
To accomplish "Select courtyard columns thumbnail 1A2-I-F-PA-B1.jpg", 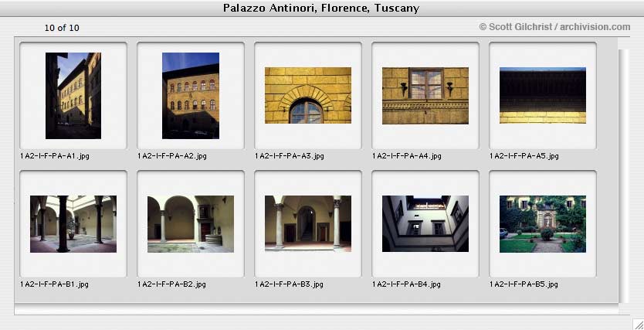I will [x=73, y=224].
